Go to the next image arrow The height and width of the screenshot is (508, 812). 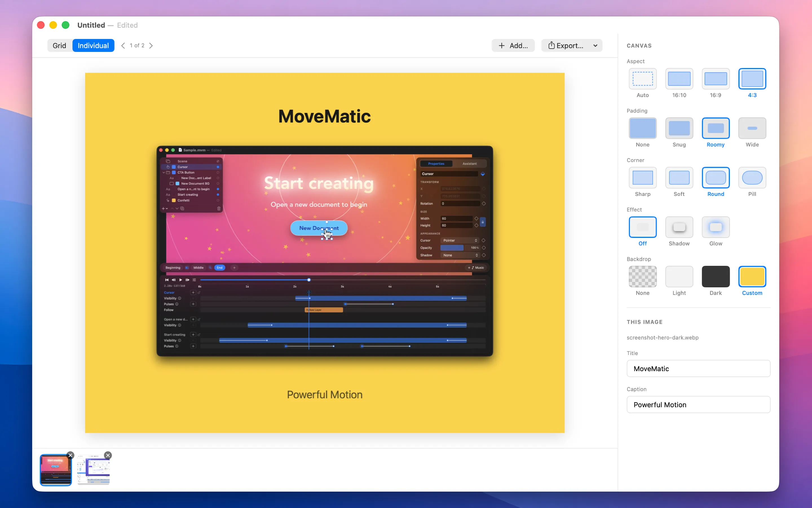151,45
